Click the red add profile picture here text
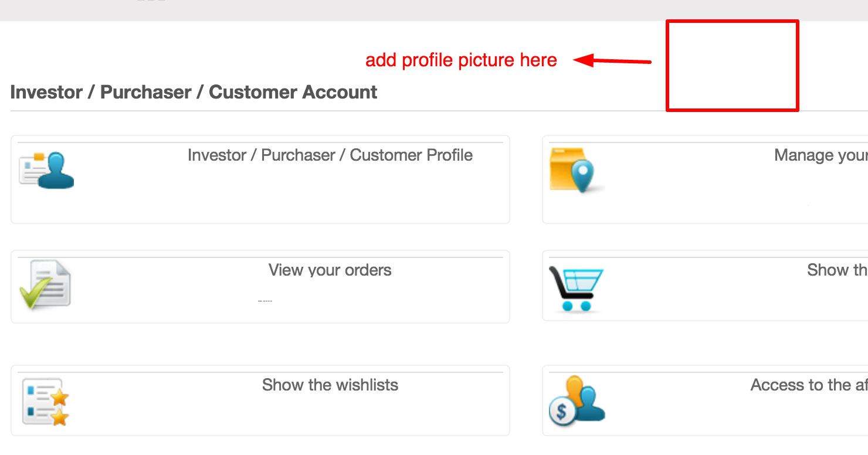 [x=461, y=60]
